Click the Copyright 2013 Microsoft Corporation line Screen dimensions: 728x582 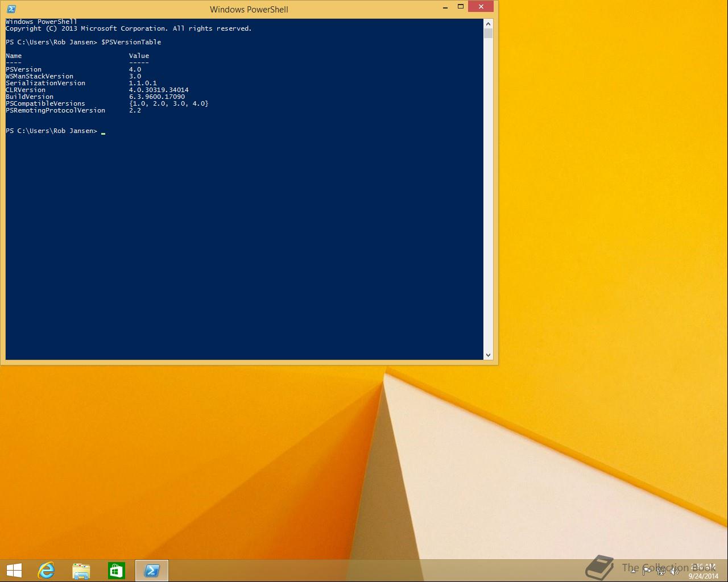pyautogui.click(x=129, y=28)
